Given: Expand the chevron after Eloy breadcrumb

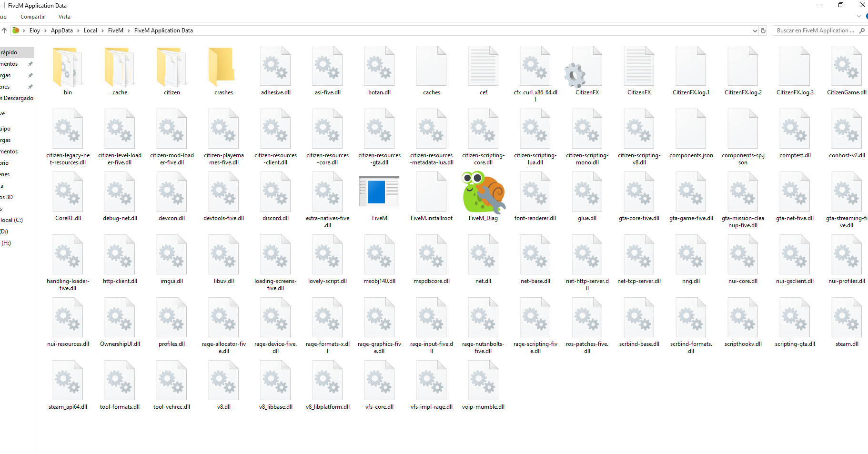Looking at the screenshot, I should click(45, 30).
